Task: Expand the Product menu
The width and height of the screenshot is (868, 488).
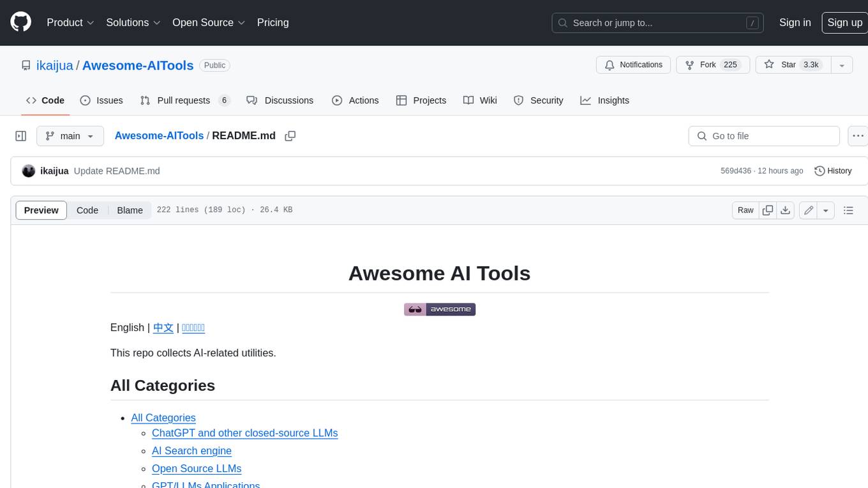Action: (x=70, y=22)
